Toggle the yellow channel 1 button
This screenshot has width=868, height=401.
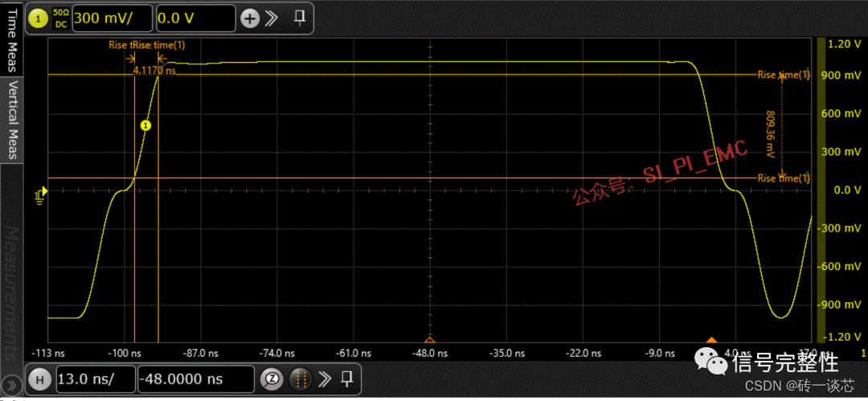point(39,18)
